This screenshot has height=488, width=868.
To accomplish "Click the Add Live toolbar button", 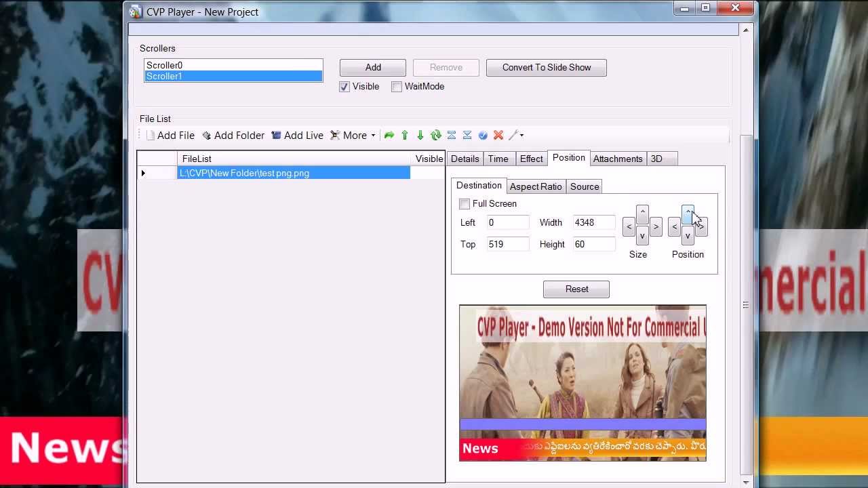I will [297, 136].
